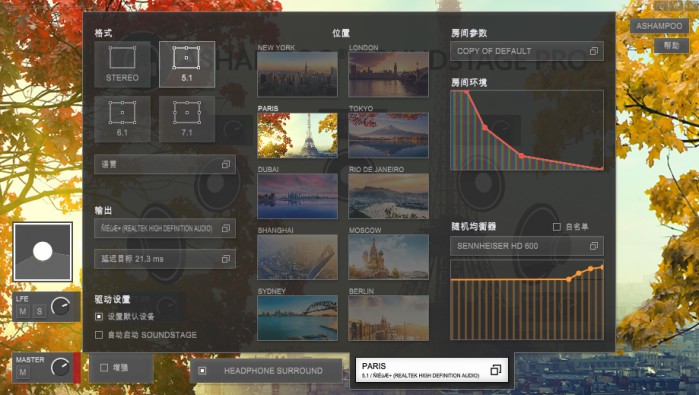Viewport: 699px width, 395px height.
Task: Expand the SENNHEISER HD 600 headphone dropdown
Action: [x=527, y=246]
